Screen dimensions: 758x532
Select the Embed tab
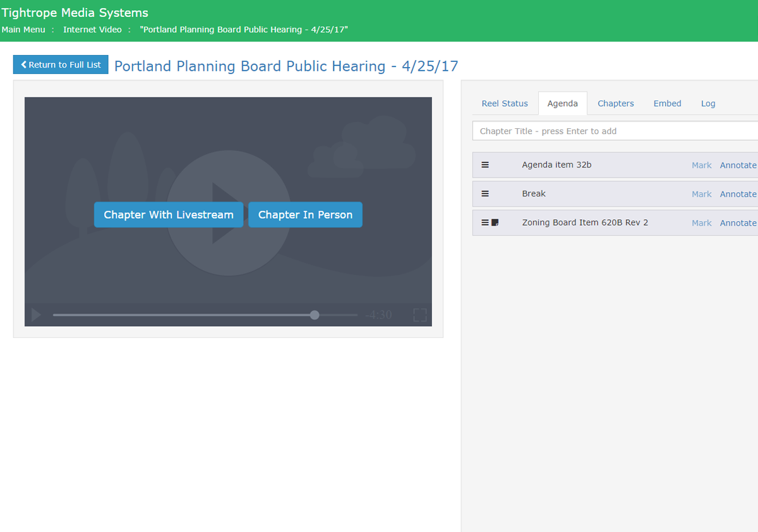tap(667, 103)
